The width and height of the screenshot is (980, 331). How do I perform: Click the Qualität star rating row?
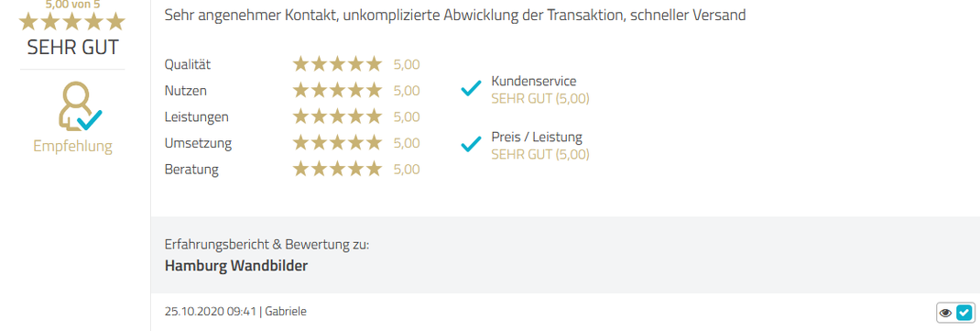click(292, 64)
